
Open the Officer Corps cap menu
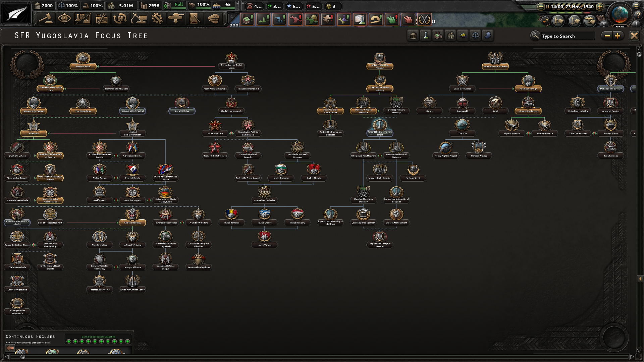(213, 19)
